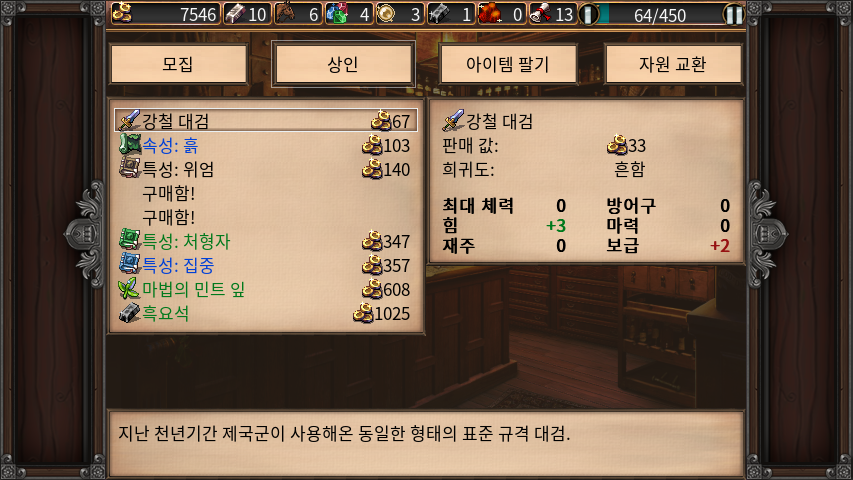The height and width of the screenshot is (480, 853).
Task: Click the gold coins icon in top bar
Action: pos(122,13)
